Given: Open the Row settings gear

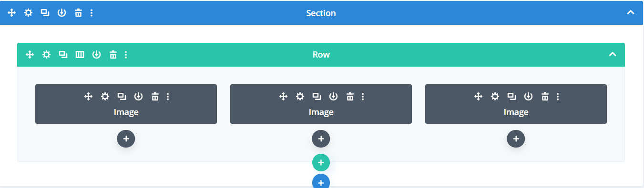Looking at the screenshot, I should [46, 55].
